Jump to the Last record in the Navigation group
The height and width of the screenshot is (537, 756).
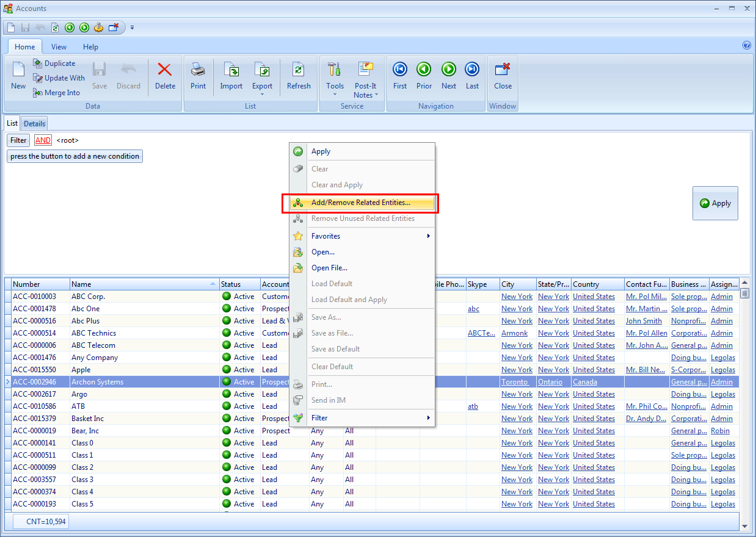[472, 76]
